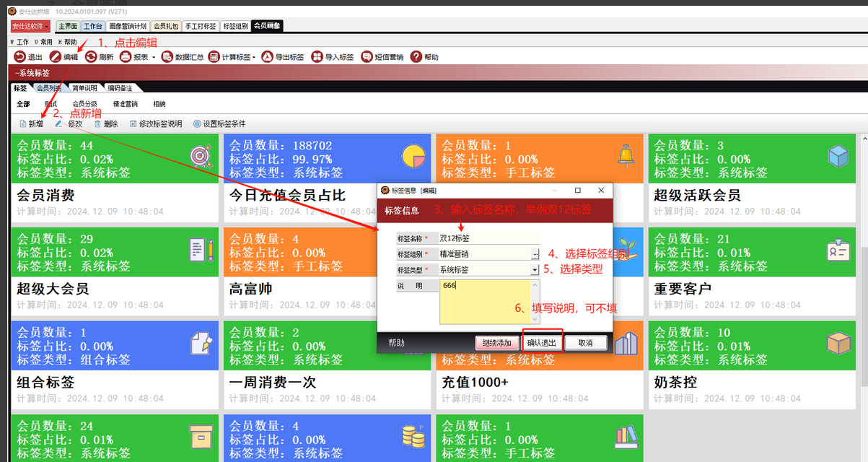
Task: Open the 标签组别 tab
Action: [x=234, y=26]
